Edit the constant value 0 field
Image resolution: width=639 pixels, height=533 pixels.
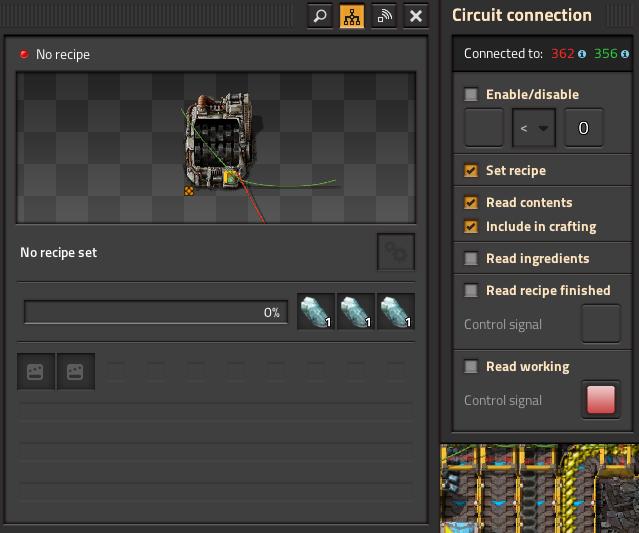pyautogui.click(x=584, y=128)
